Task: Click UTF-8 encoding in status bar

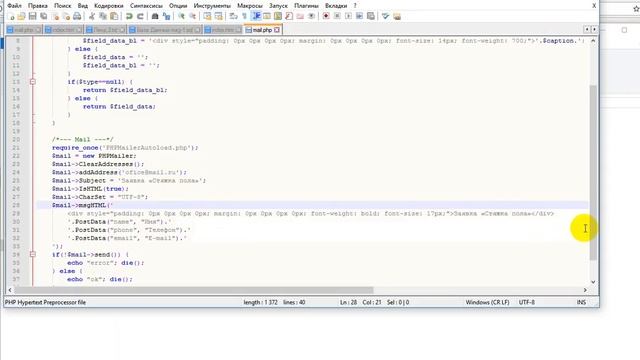Action: pyautogui.click(x=527, y=302)
